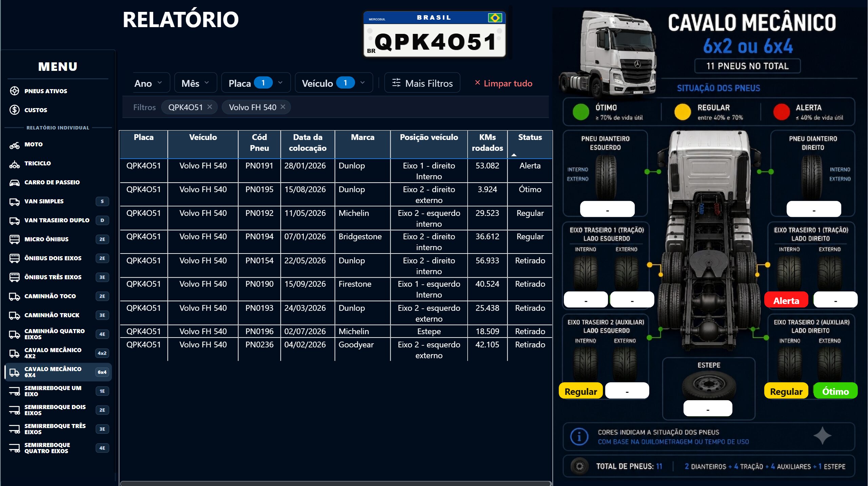The width and height of the screenshot is (868, 486).
Task: Select the Van Simples icon
Action: click(14, 202)
